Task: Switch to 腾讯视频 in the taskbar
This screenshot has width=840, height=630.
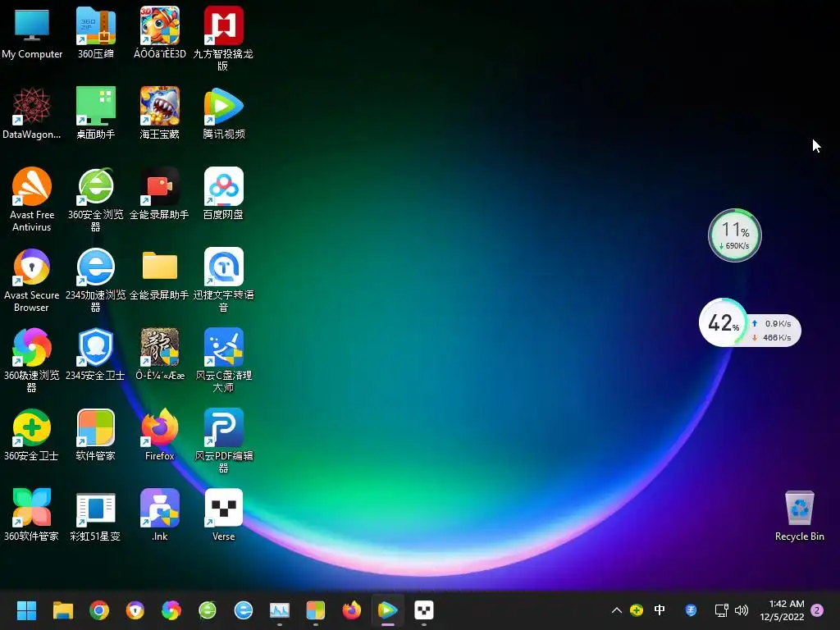Action: (388, 610)
